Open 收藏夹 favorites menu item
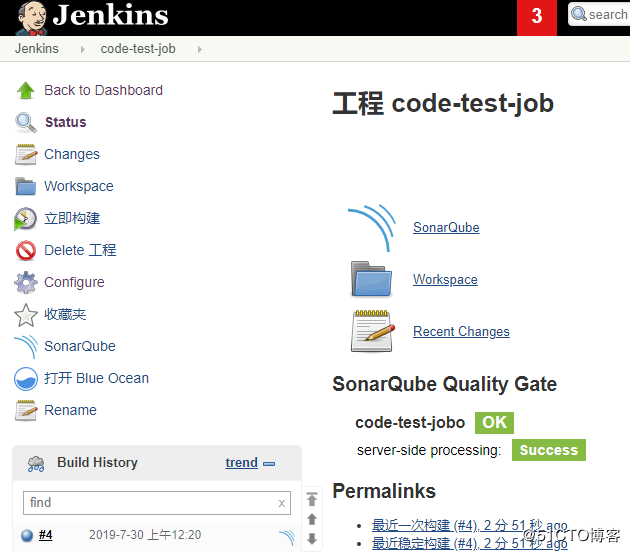This screenshot has width=630, height=552. click(x=65, y=314)
